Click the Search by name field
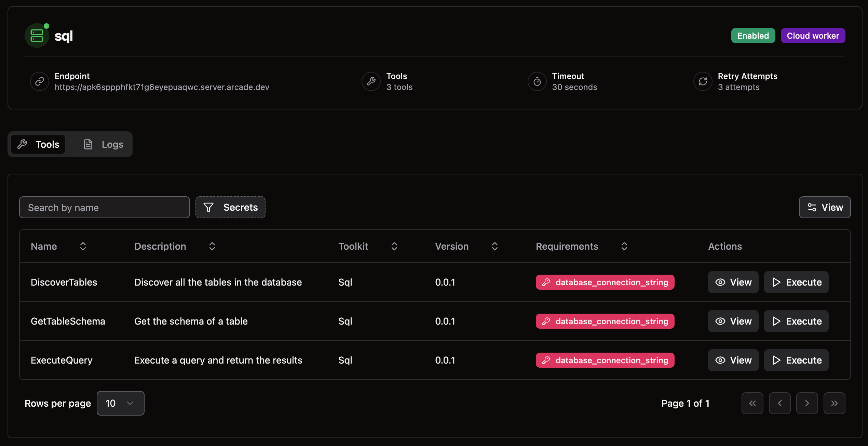The width and height of the screenshot is (868, 446). point(104,207)
